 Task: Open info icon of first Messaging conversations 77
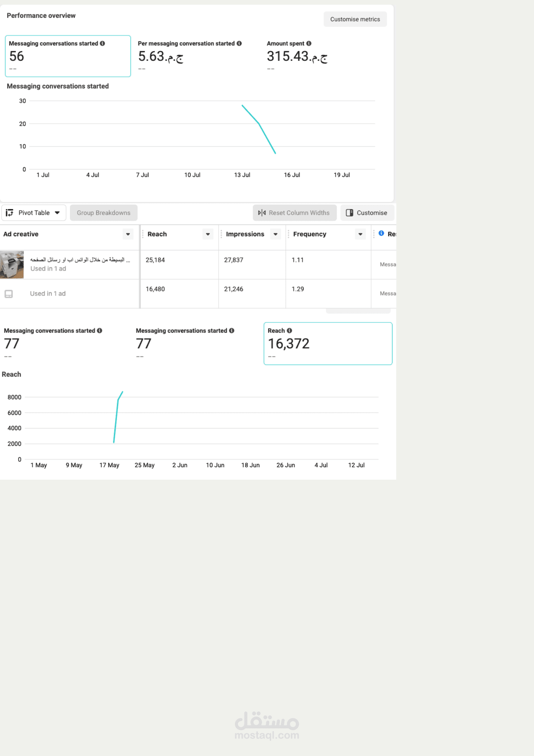point(99,331)
